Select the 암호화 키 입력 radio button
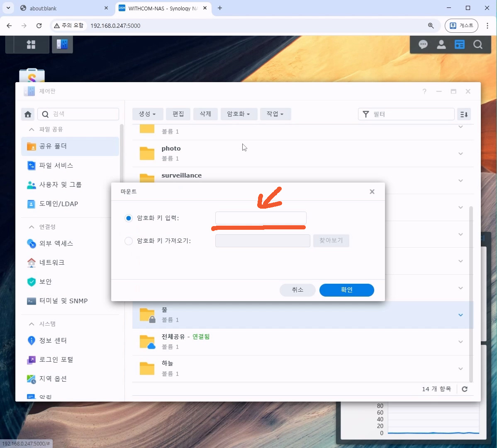Viewport: 497px width, 448px height. click(129, 218)
